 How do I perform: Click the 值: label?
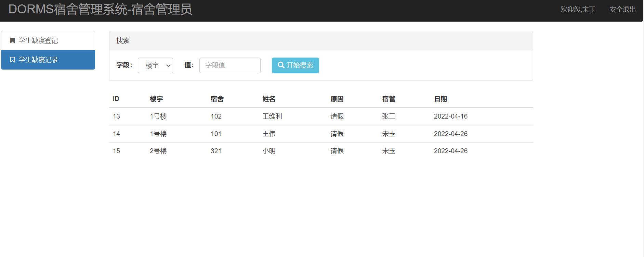pos(189,65)
